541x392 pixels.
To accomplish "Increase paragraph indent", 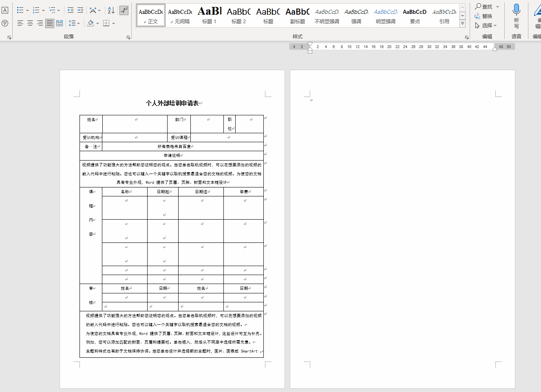I will [x=80, y=10].
